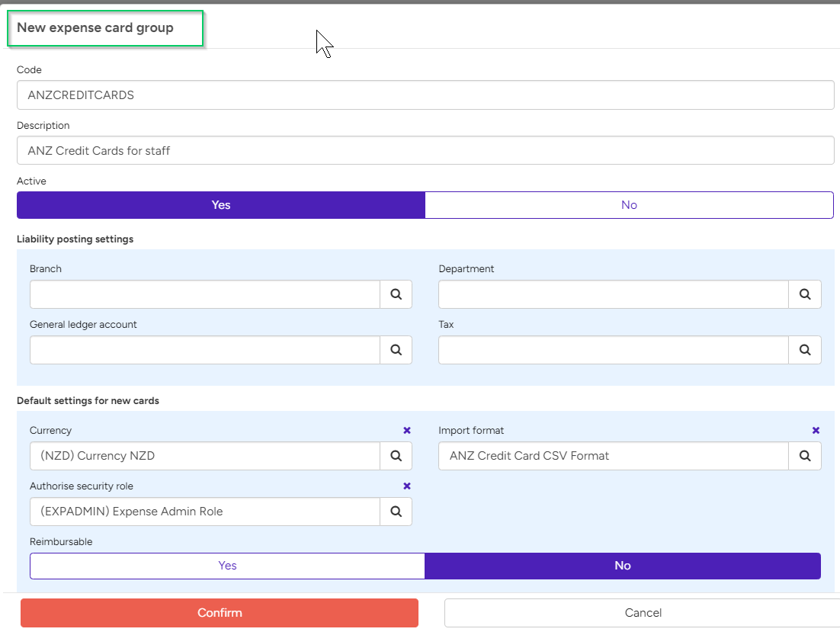Click the Branch search magnifier icon
840x632 pixels.
(396, 294)
